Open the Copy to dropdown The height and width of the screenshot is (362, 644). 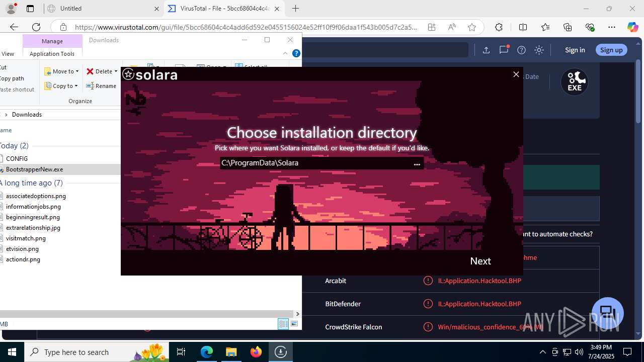pos(61,86)
